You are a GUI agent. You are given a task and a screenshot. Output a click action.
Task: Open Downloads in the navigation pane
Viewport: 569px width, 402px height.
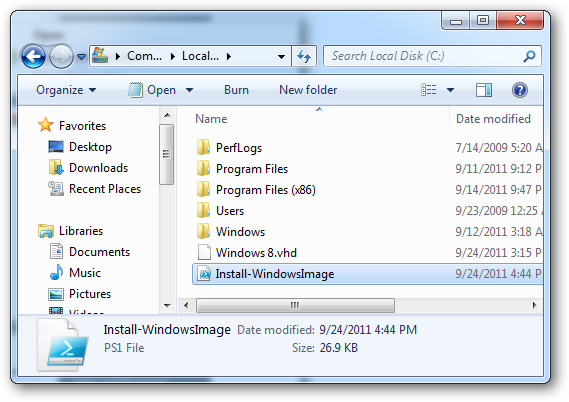tap(98, 168)
